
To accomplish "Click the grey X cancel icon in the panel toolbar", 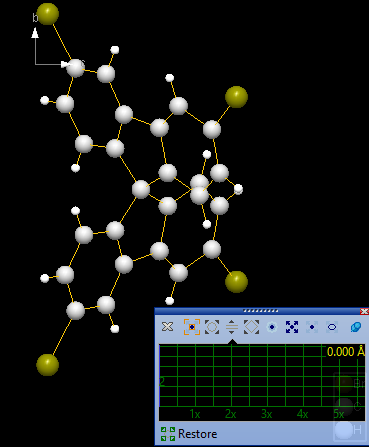I will pyautogui.click(x=167, y=327).
